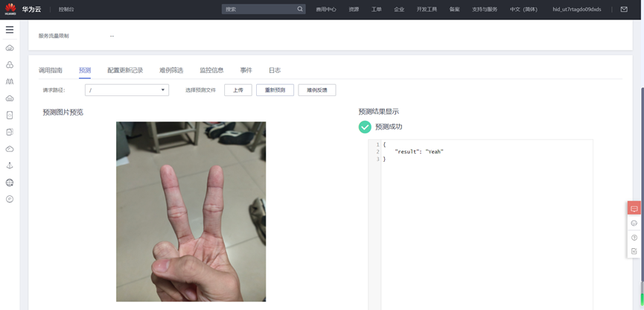Click the question mark help floating icon

click(634, 238)
